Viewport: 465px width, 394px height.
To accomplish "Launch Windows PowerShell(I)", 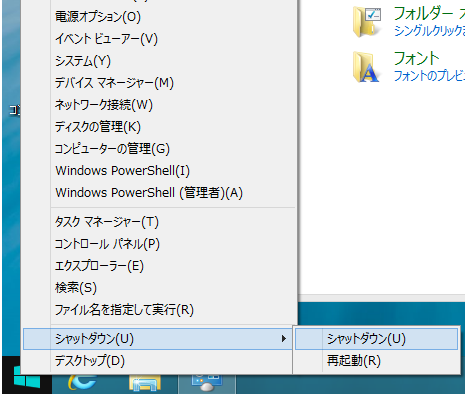I will click(x=159, y=171).
